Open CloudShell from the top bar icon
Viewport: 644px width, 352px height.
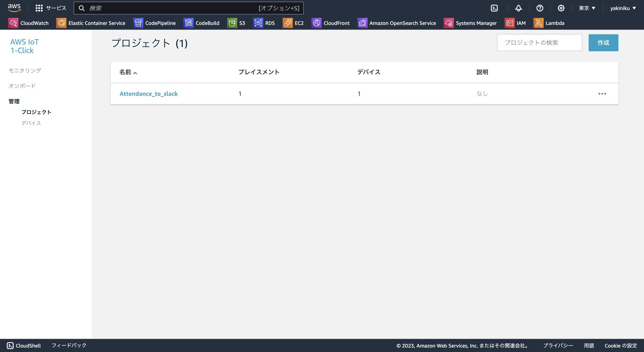pyautogui.click(x=494, y=8)
